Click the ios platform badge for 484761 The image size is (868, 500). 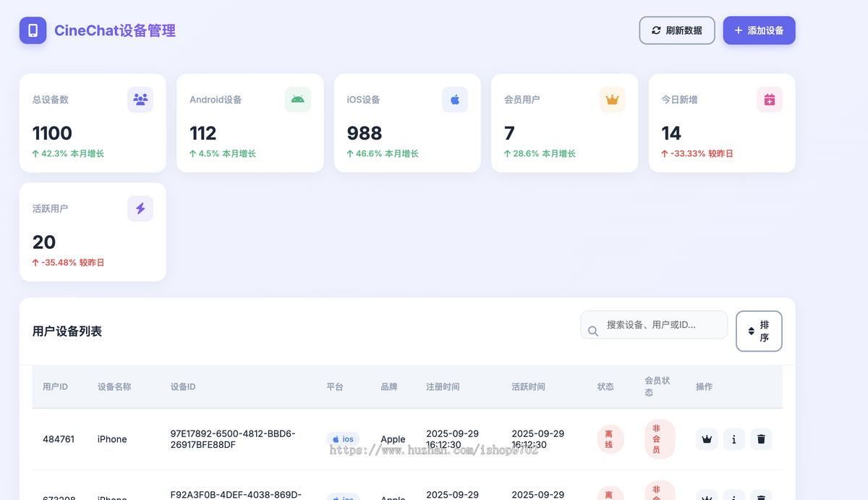(343, 439)
